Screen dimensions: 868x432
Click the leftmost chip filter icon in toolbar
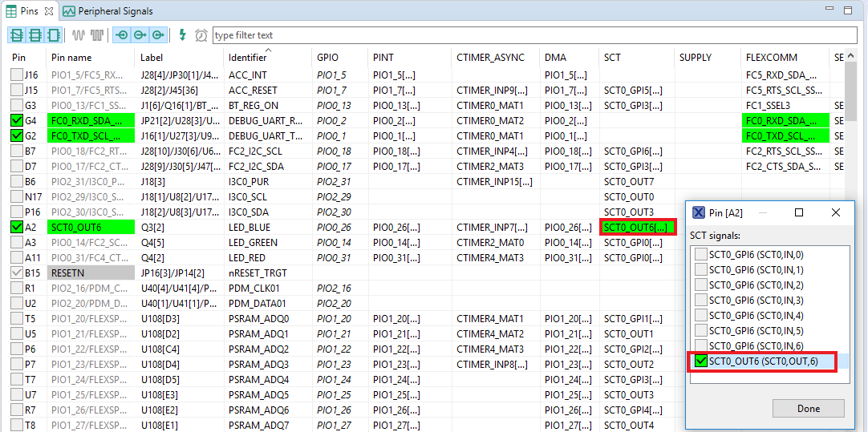coord(17,35)
